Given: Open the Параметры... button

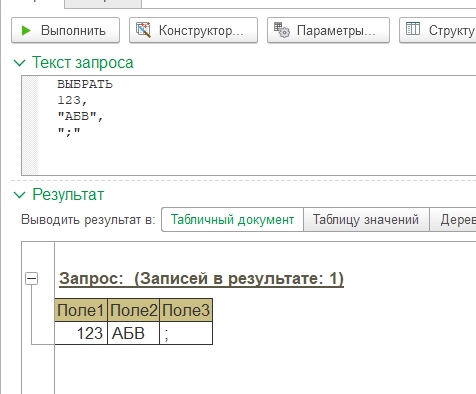Looking at the screenshot, I should (x=328, y=30).
